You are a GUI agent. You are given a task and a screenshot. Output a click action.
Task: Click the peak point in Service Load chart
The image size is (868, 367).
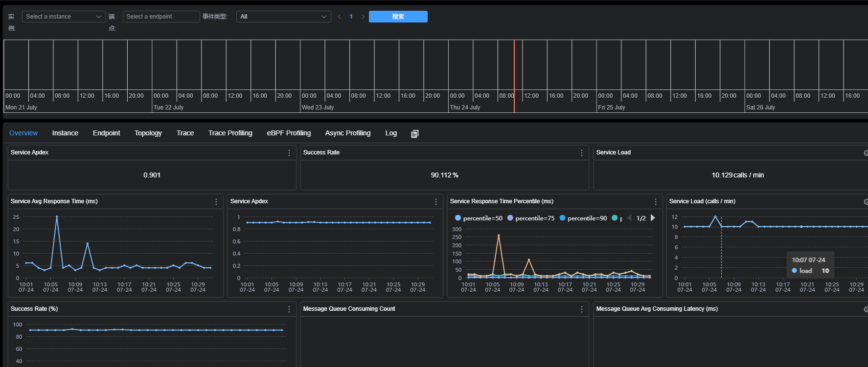(x=715, y=216)
